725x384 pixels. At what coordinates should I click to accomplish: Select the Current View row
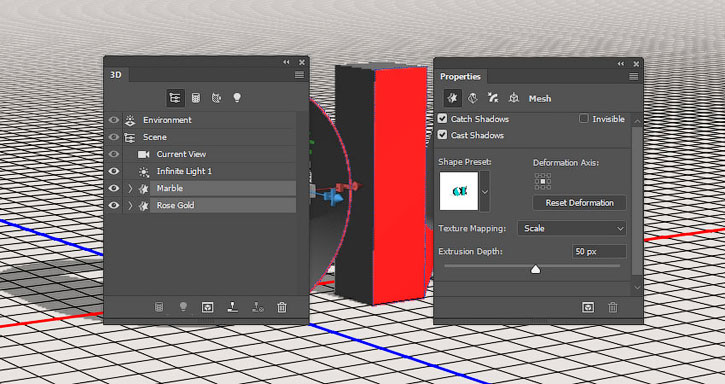209,155
